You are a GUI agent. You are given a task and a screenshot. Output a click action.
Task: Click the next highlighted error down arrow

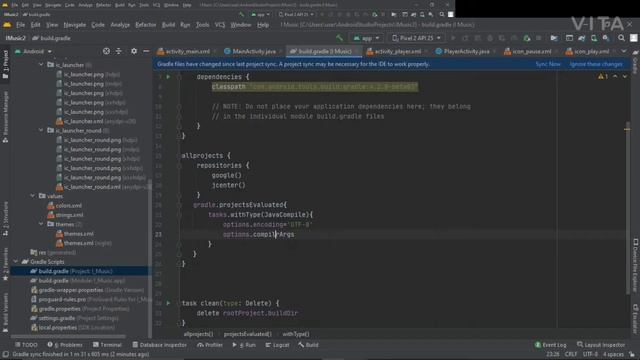624,76
